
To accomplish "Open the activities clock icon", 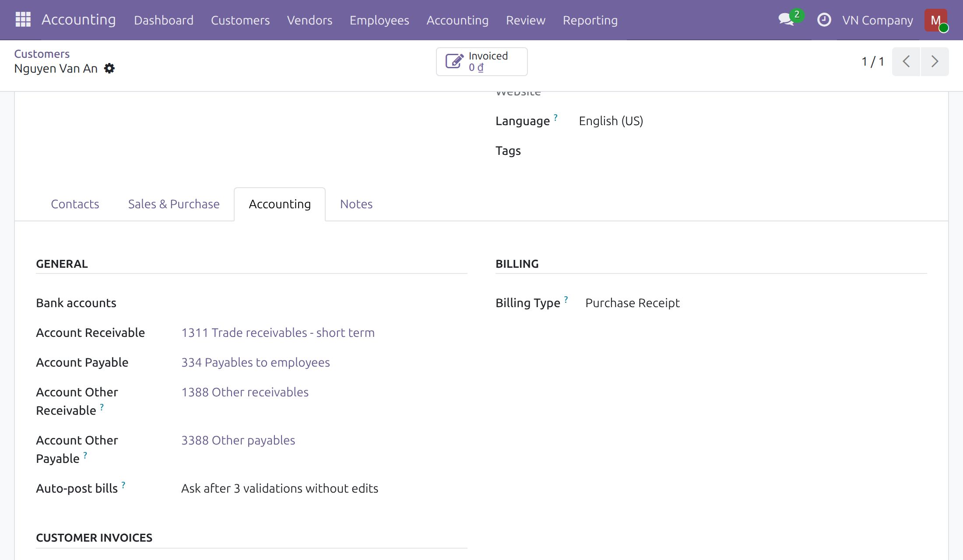I will pyautogui.click(x=824, y=20).
